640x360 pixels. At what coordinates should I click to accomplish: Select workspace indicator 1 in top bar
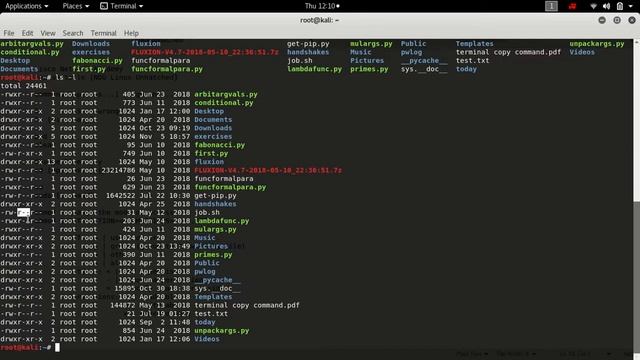pos(551,6)
